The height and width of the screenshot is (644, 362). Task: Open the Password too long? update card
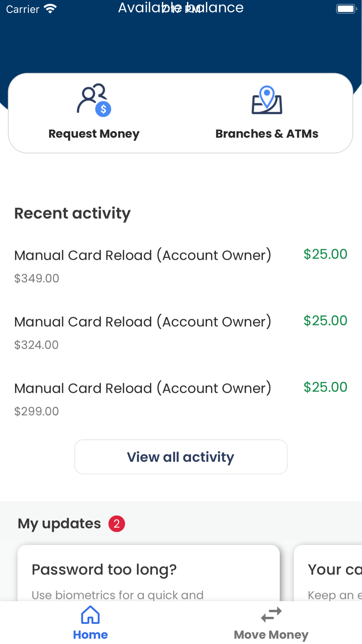coord(149,573)
